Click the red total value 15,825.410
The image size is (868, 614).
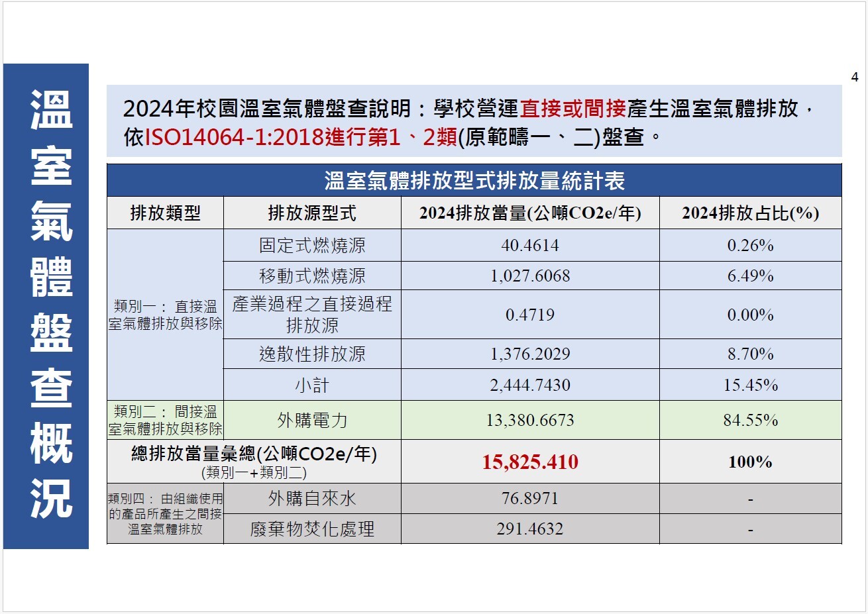tap(529, 462)
